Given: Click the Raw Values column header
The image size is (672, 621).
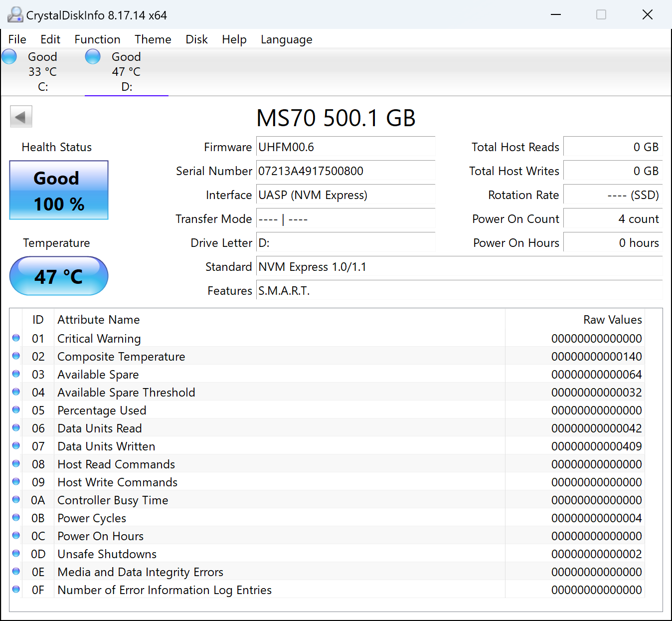Looking at the screenshot, I should coord(612,320).
